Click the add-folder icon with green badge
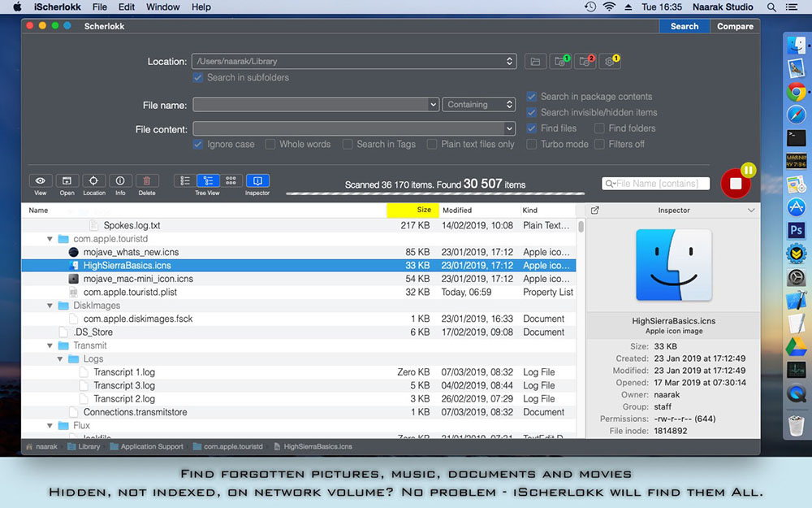The height and width of the screenshot is (508, 812). pos(560,62)
